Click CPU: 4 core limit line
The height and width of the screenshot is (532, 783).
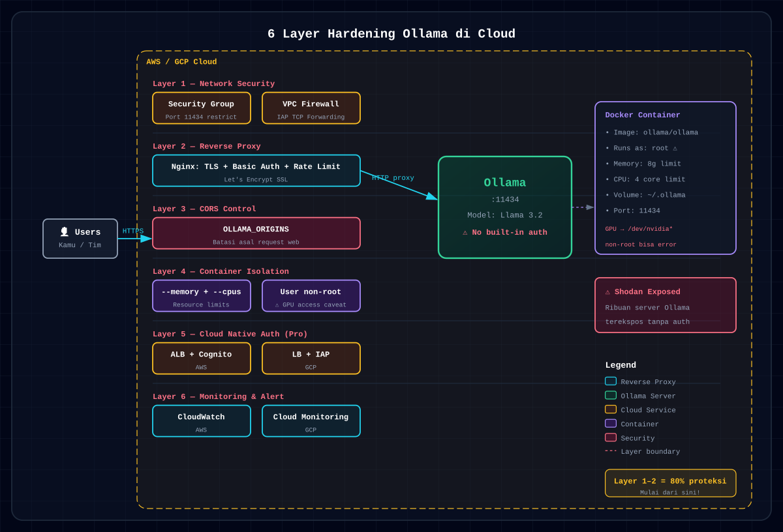[645, 179]
